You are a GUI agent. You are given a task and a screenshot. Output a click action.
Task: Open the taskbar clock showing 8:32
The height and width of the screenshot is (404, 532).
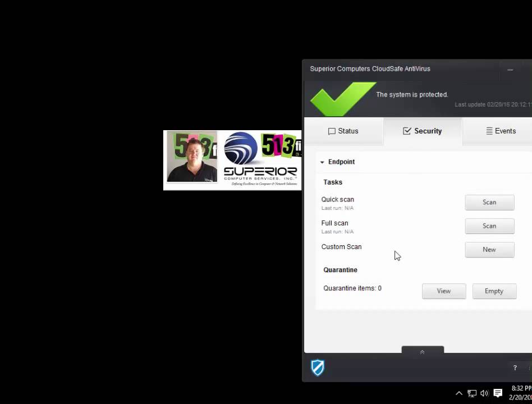[520, 392]
